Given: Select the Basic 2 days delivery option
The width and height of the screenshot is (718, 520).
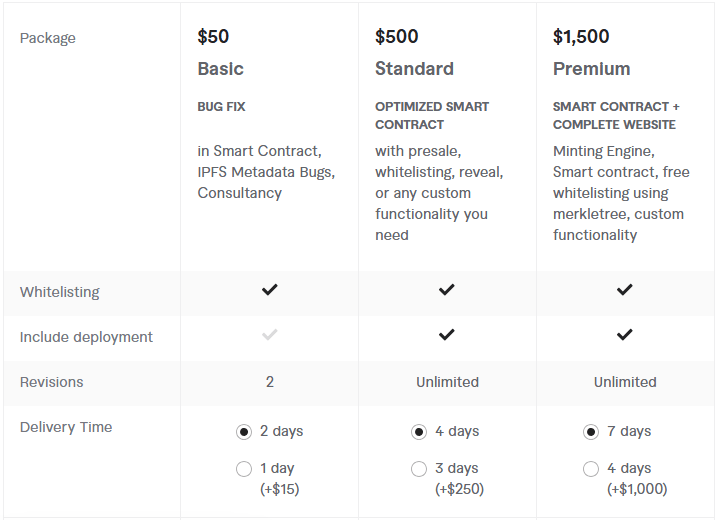Looking at the screenshot, I should [x=244, y=432].
